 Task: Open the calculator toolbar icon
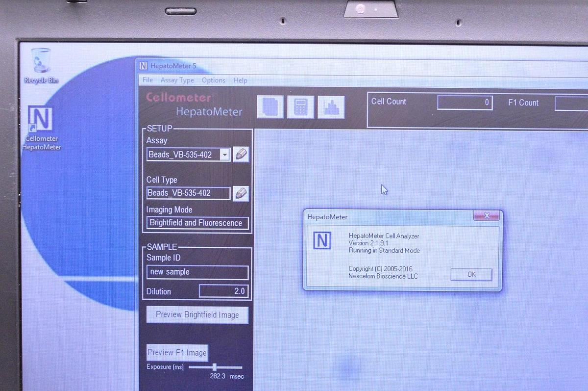pyautogui.click(x=301, y=107)
